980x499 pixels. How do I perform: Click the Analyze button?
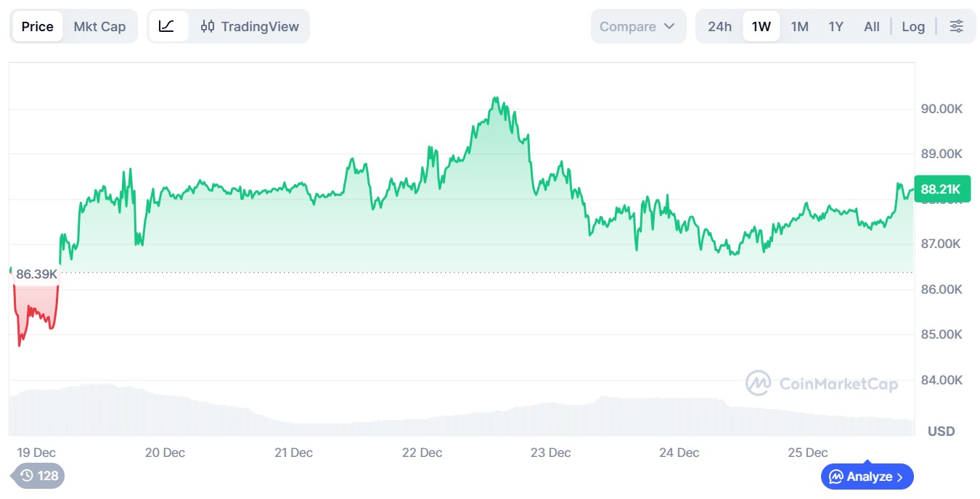[x=867, y=477]
